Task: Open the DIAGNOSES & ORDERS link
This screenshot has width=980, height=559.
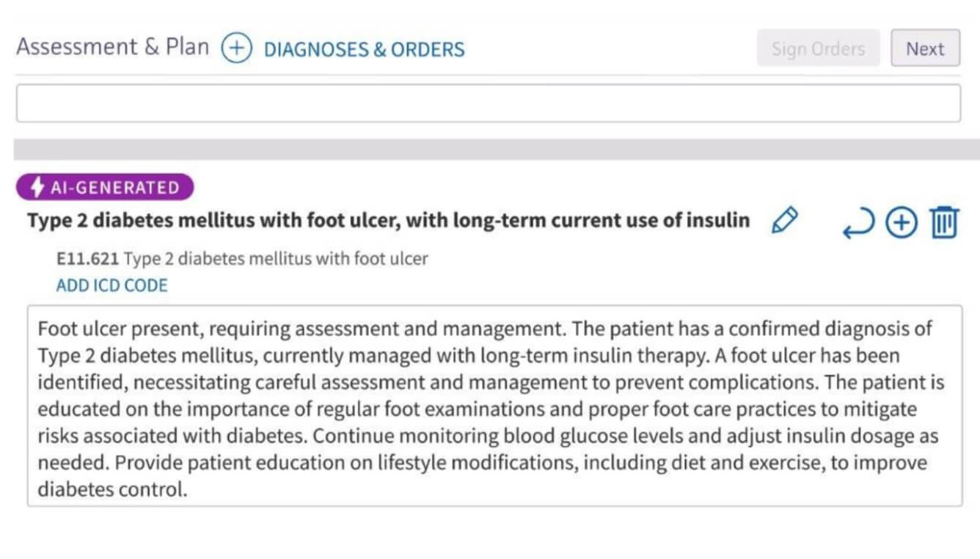Action: click(364, 50)
